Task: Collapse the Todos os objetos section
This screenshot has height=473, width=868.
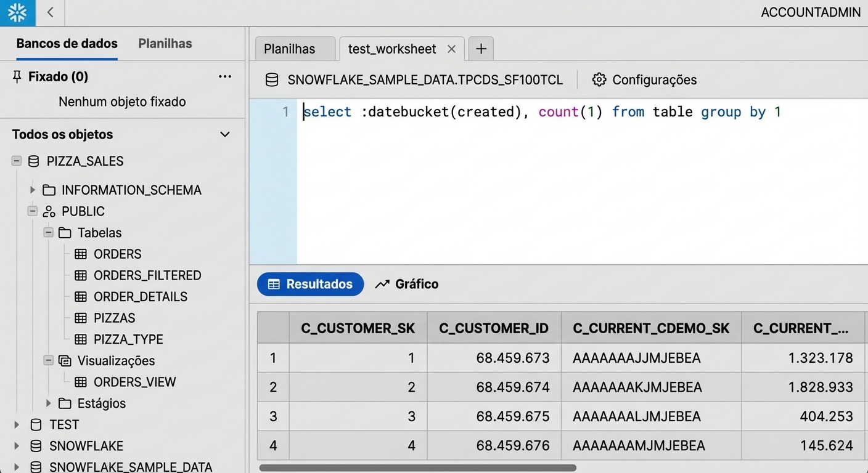Action: tap(225, 134)
